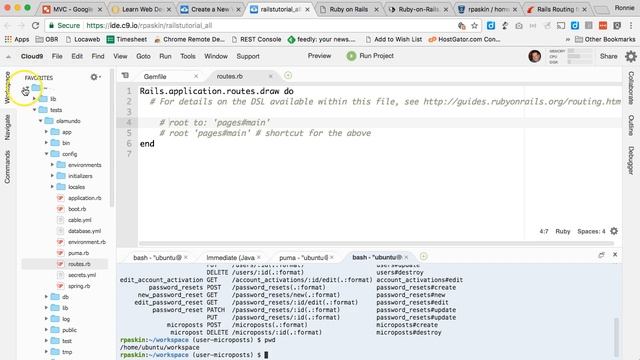The image size is (640, 360).
Task: Open the Ruby on Rails browser tab
Action: 348,9
